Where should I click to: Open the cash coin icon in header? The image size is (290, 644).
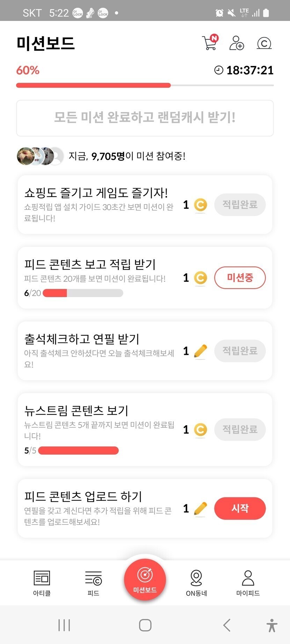(x=264, y=43)
